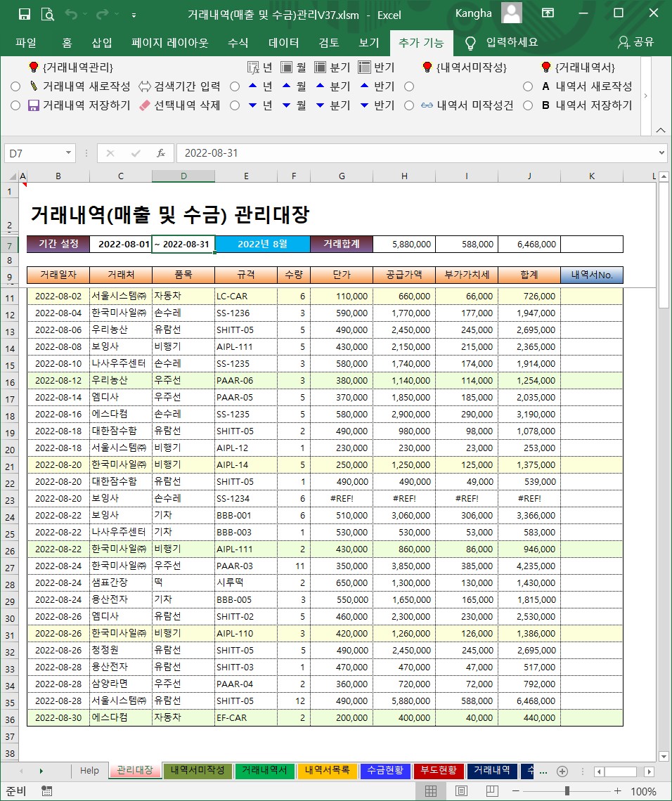Click the 선택내역 삭제 eraser item
The height and width of the screenshot is (801, 672).
tap(179, 105)
